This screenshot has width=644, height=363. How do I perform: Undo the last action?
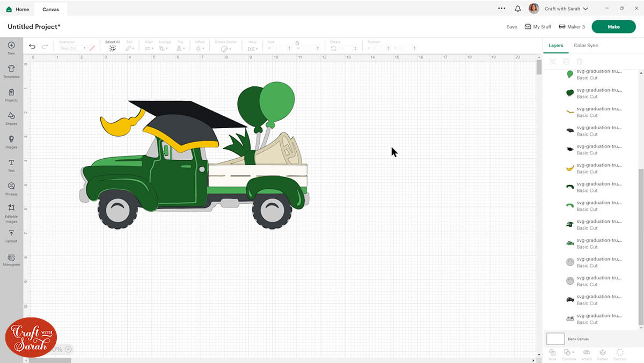click(32, 47)
